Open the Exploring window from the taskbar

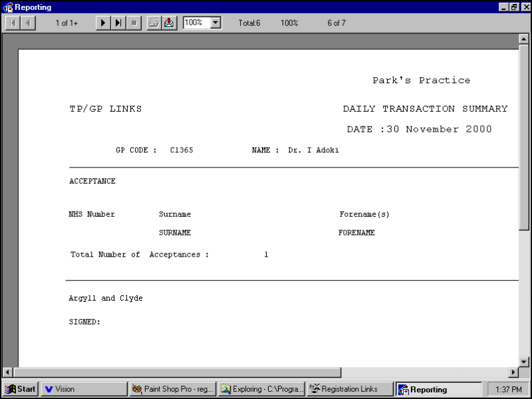pos(261,389)
